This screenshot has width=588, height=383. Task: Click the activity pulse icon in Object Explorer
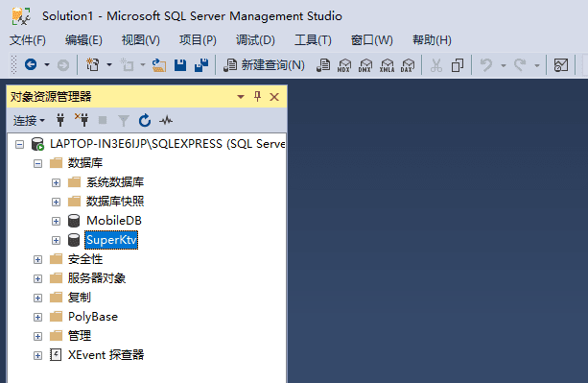[x=166, y=120]
